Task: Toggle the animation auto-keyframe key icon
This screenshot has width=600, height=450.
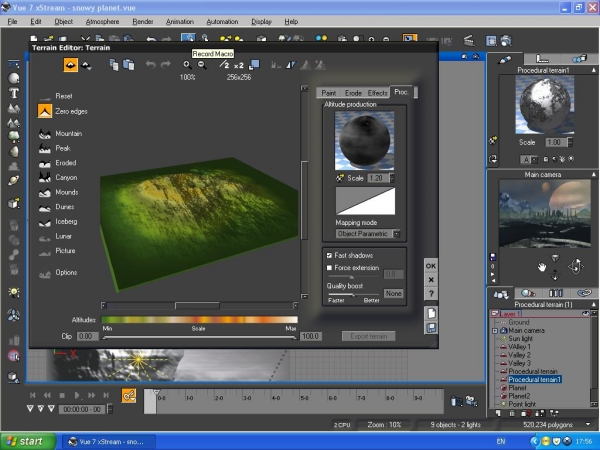Action: click(129, 396)
